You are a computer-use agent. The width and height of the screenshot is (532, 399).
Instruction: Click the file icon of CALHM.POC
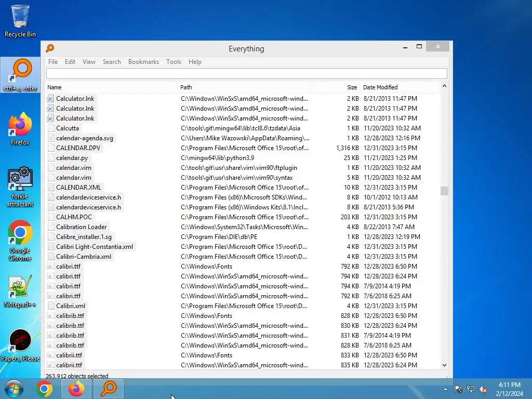point(51,217)
